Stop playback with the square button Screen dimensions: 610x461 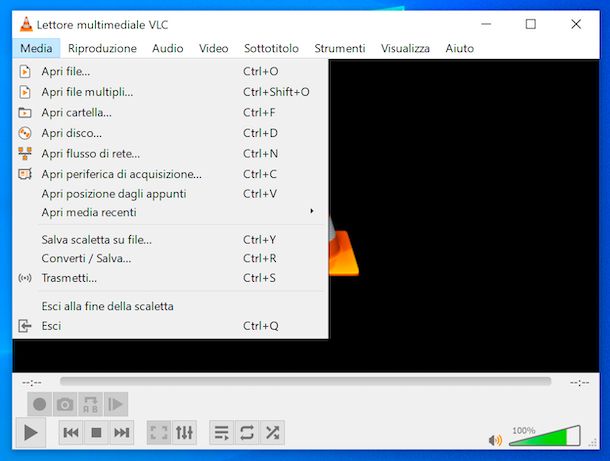point(96,432)
